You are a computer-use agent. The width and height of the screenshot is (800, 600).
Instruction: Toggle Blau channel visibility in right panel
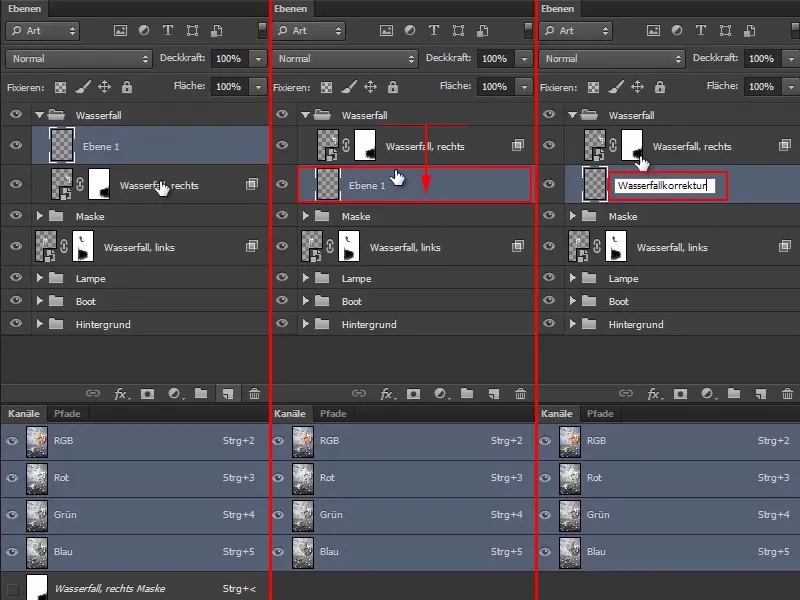pyautogui.click(x=545, y=552)
